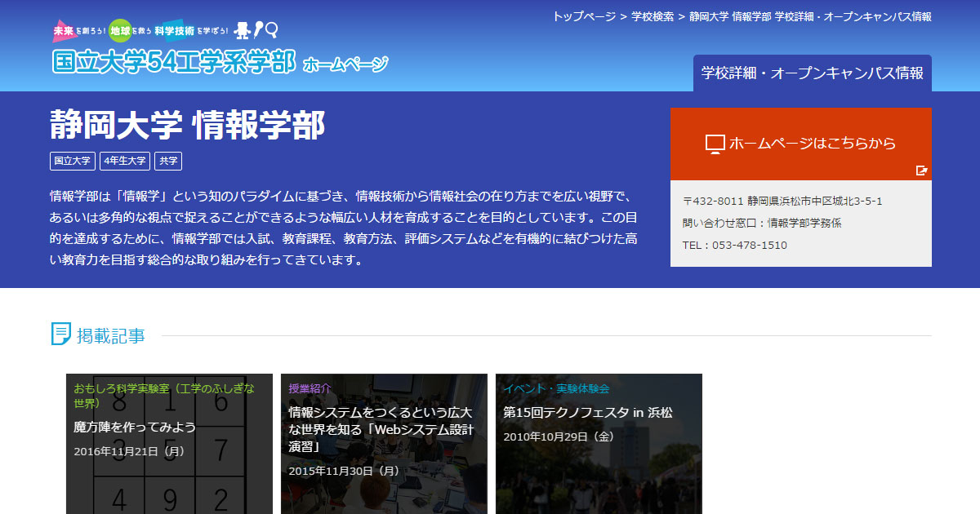Click the 授業紹介 category label

(x=310, y=388)
